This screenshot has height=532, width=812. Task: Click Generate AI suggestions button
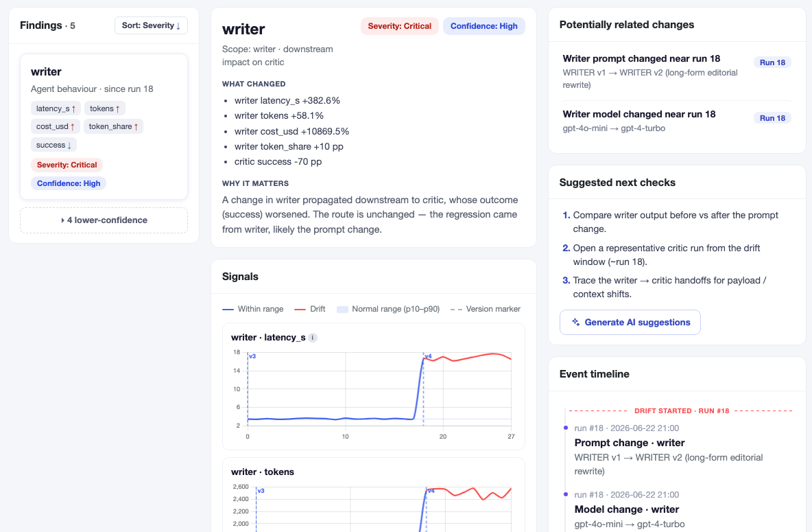630,322
